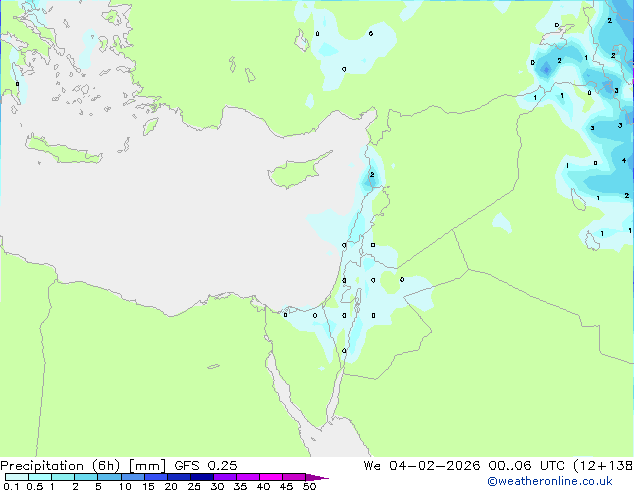This screenshot has width=634, height=490.
Task: Click legend scale label "50"
Action: click(309, 486)
